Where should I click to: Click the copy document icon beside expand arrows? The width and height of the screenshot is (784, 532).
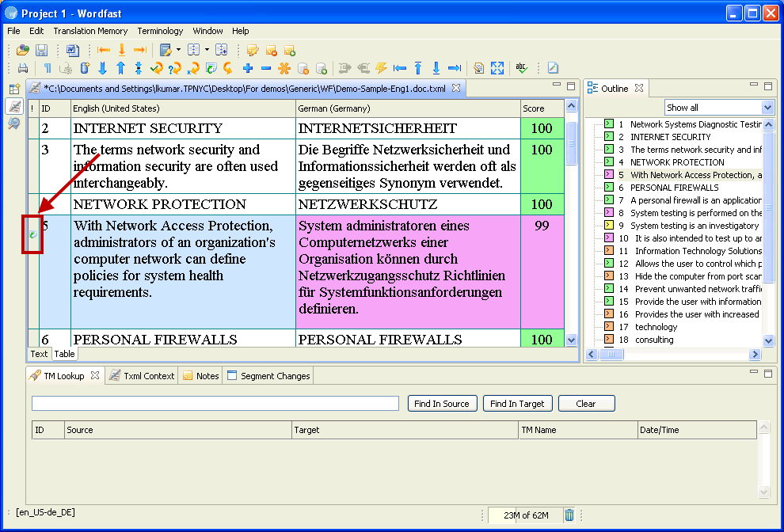click(x=478, y=68)
